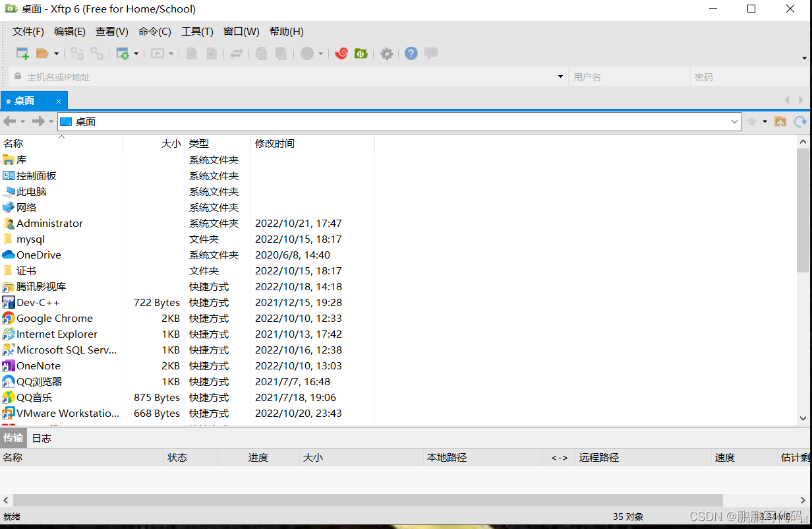
Task: Click the file list vertical scrollbar
Action: (x=803, y=210)
